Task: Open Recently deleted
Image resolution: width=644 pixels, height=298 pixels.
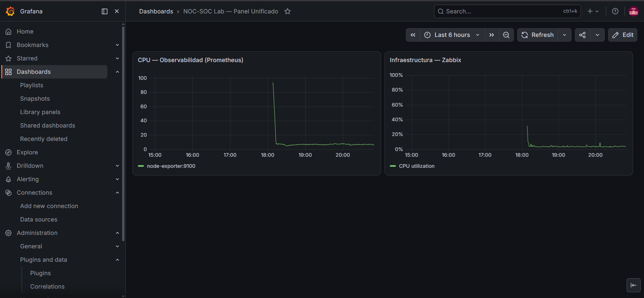Action: (x=44, y=139)
